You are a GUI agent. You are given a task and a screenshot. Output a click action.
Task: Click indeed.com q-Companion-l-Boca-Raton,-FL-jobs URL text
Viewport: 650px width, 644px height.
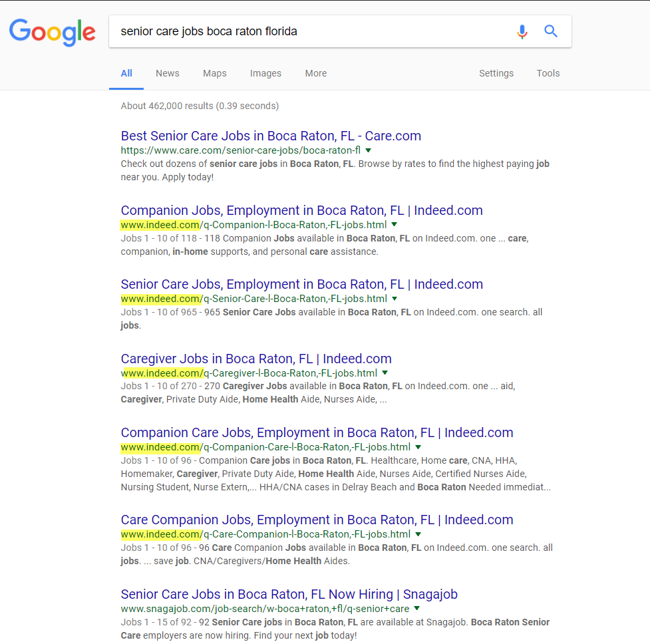click(253, 225)
